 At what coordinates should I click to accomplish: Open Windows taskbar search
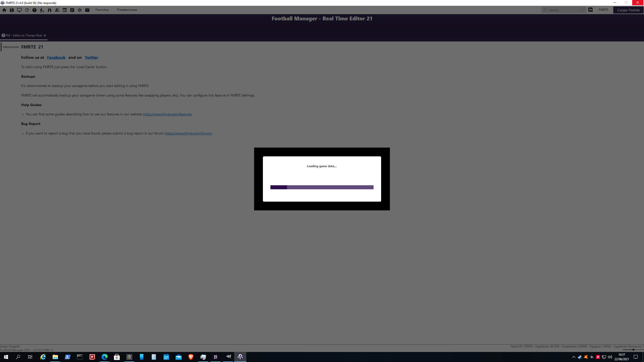tap(18, 357)
